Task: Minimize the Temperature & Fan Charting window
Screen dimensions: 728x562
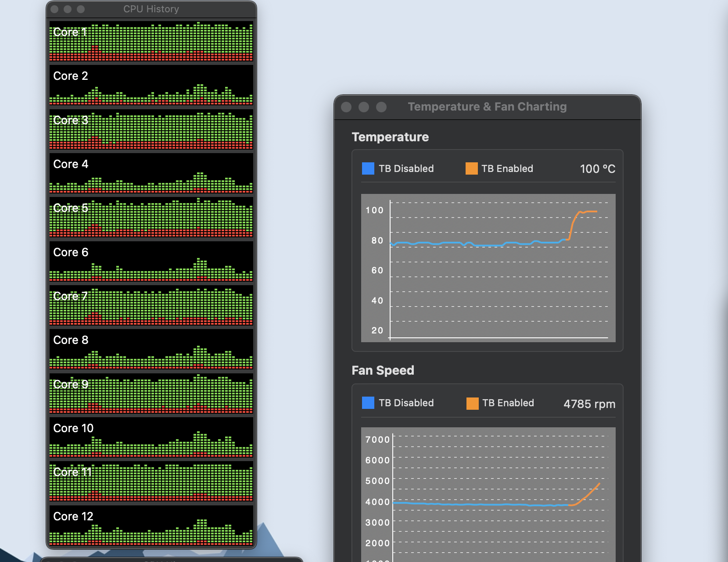Action: [x=364, y=107]
